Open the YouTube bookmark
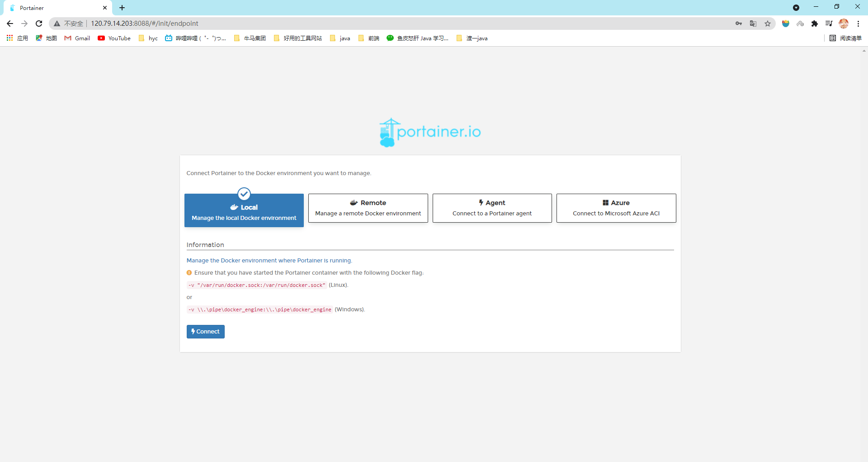Viewport: 868px width, 462px height. (114, 38)
